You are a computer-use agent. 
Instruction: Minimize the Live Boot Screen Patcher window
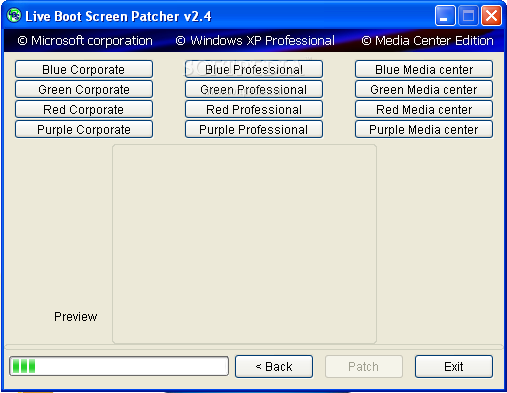pyautogui.click(x=445, y=16)
